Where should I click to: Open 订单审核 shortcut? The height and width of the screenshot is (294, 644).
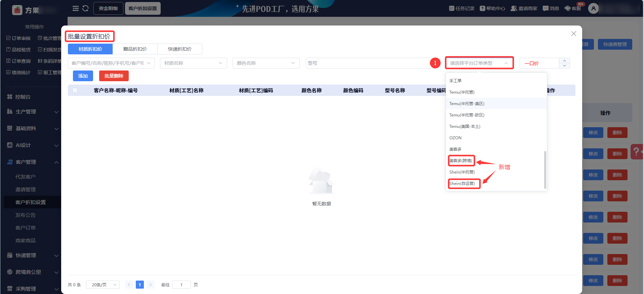tap(18, 38)
